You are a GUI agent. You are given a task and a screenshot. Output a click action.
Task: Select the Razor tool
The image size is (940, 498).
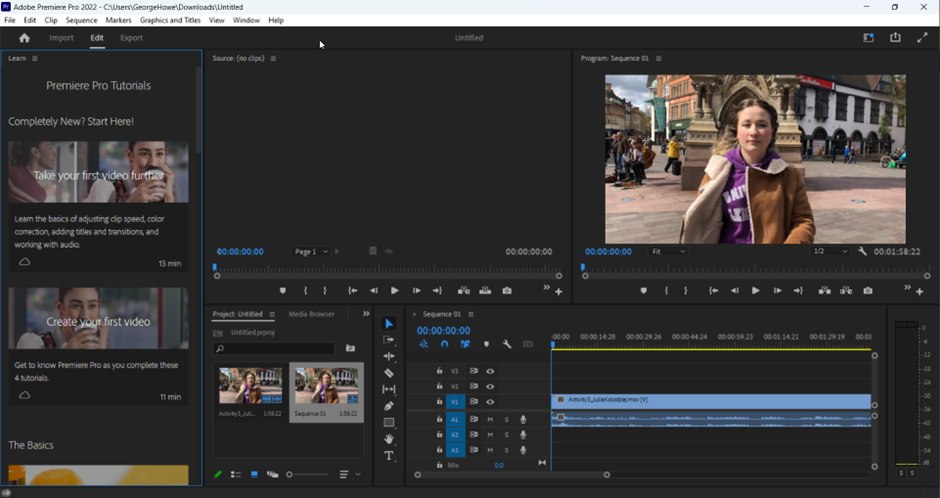click(x=388, y=373)
